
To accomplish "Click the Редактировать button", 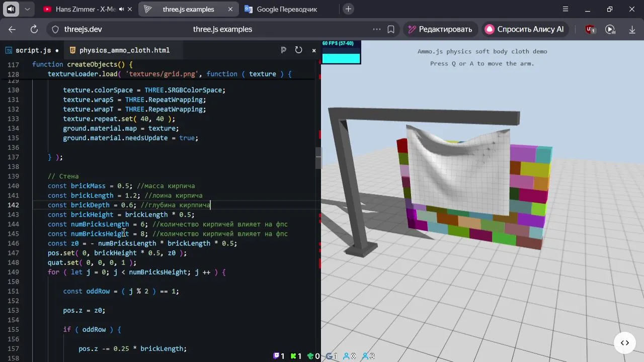I will click(440, 29).
